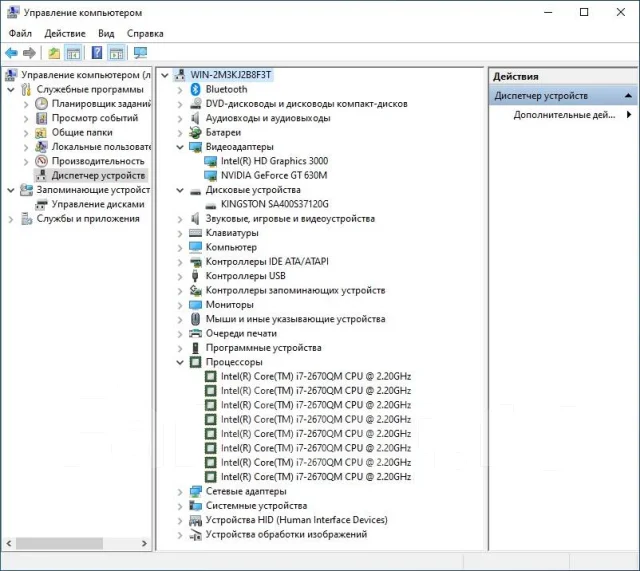This screenshot has width=640, height=571.
Task: Click the DVD drives category icon
Action: coord(196,104)
